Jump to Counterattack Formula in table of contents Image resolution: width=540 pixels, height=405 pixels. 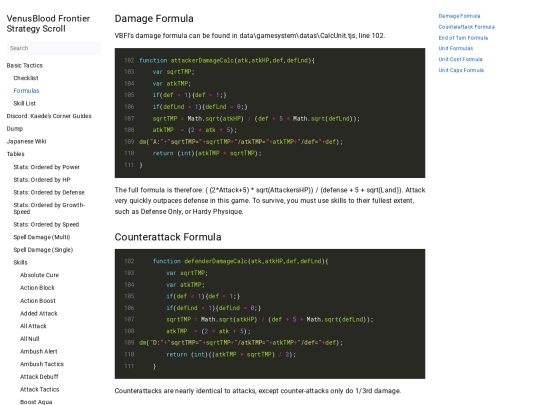coord(467,27)
